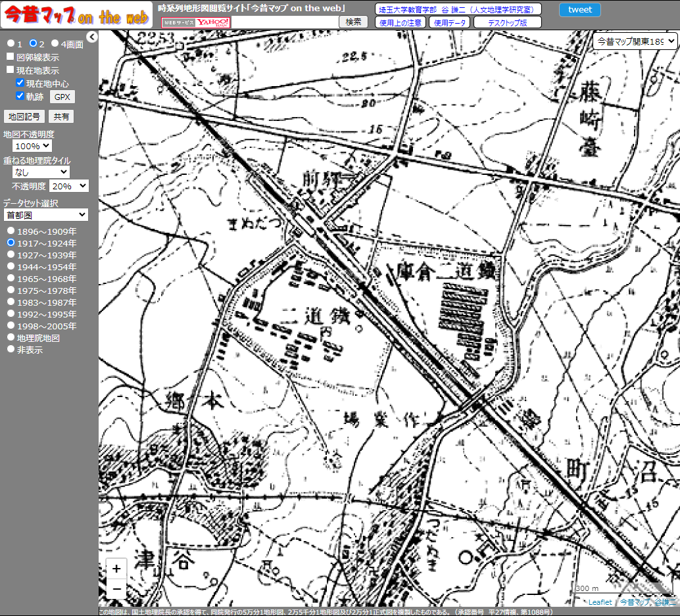Open the 今昔マップ関東 map selector dropdown
The height and width of the screenshot is (616, 680).
(x=635, y=41)
